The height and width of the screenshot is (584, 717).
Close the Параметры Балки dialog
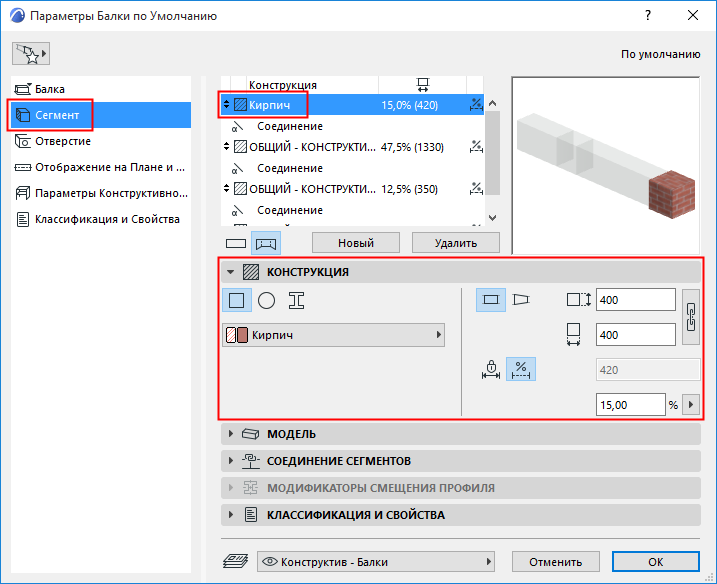click(693, 16)
